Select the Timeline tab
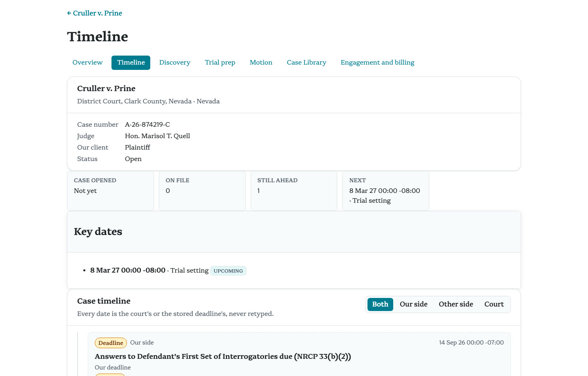 (131, 63)
